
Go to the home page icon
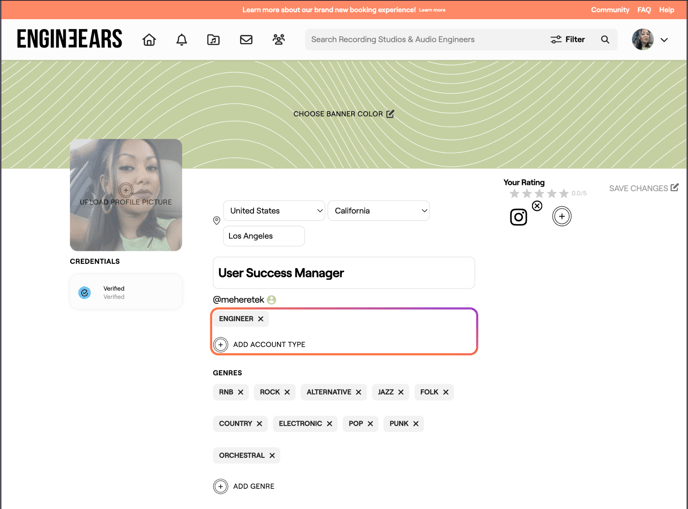149,40
